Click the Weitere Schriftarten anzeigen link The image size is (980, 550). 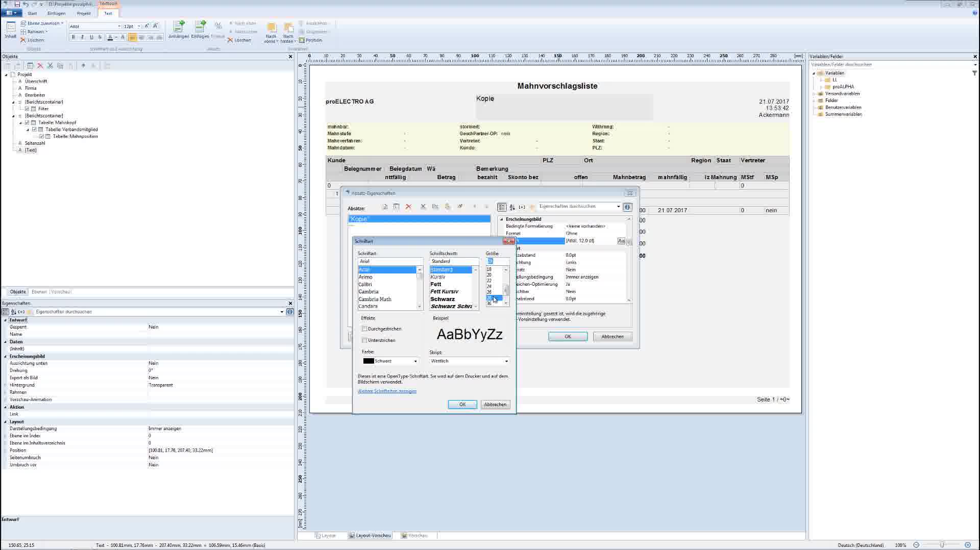coord(387,391)
